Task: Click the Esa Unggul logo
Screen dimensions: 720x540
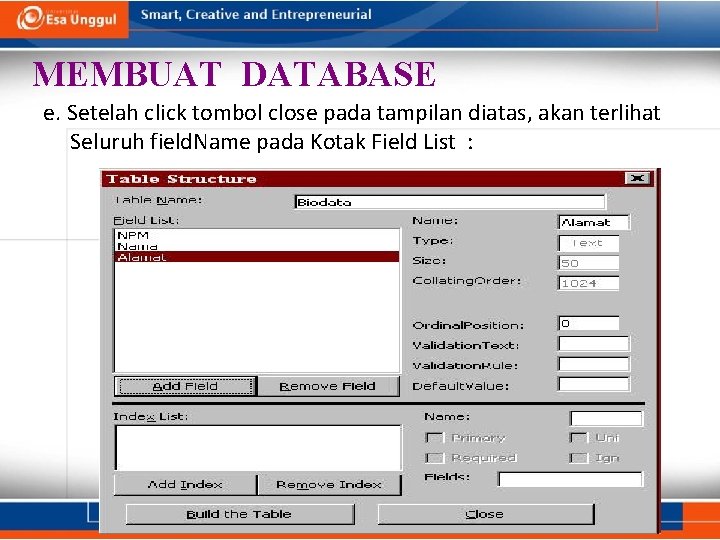Action: 67,18
